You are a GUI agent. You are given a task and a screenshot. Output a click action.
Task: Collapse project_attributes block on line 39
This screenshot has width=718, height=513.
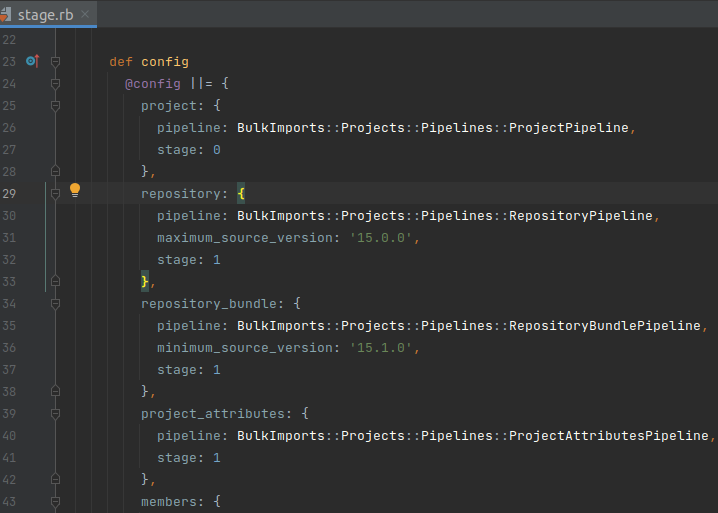point(56,414)
